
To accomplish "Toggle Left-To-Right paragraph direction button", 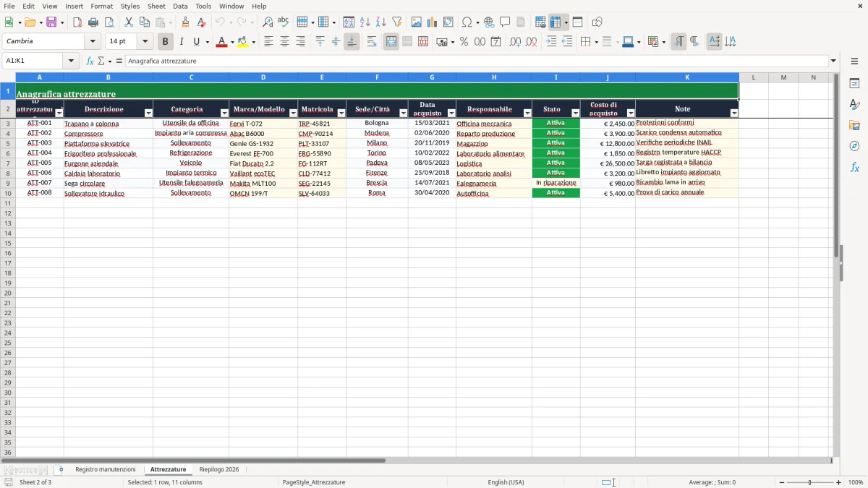I will (678, 42).
